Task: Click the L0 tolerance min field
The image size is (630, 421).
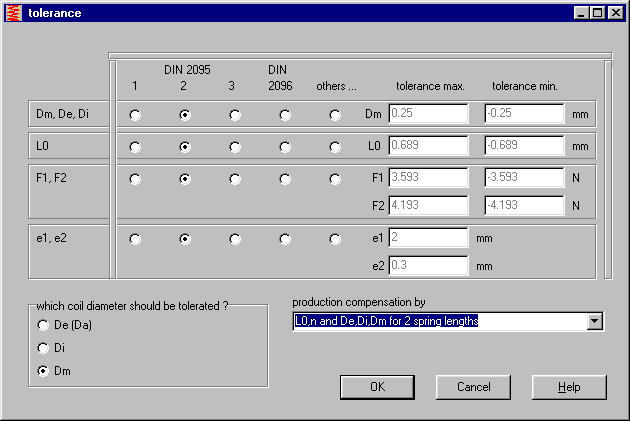Action: point(524,146)
